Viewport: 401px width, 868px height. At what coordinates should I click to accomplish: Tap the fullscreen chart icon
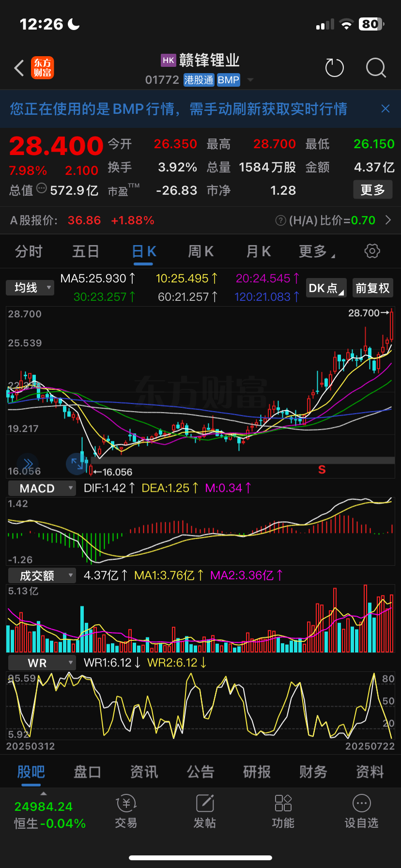pyautogui.click(x=77, y=464)
